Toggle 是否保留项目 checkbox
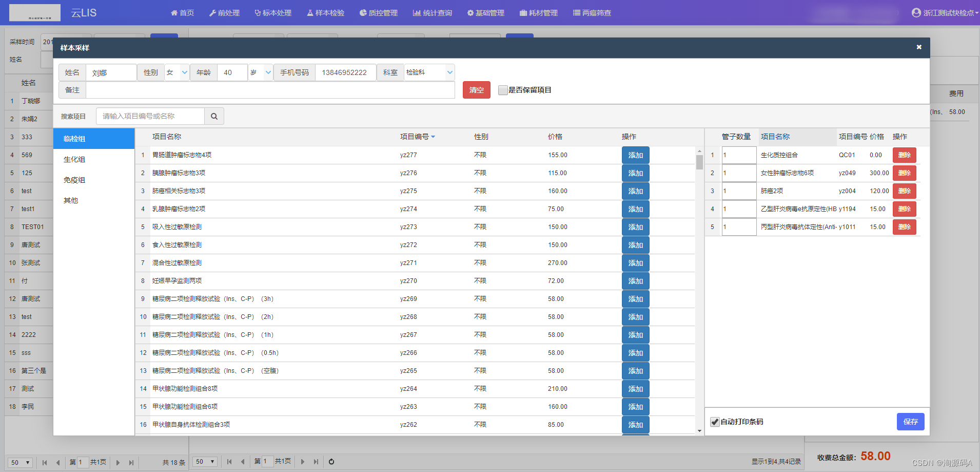 pyautogui.click(x=503, y=90)
